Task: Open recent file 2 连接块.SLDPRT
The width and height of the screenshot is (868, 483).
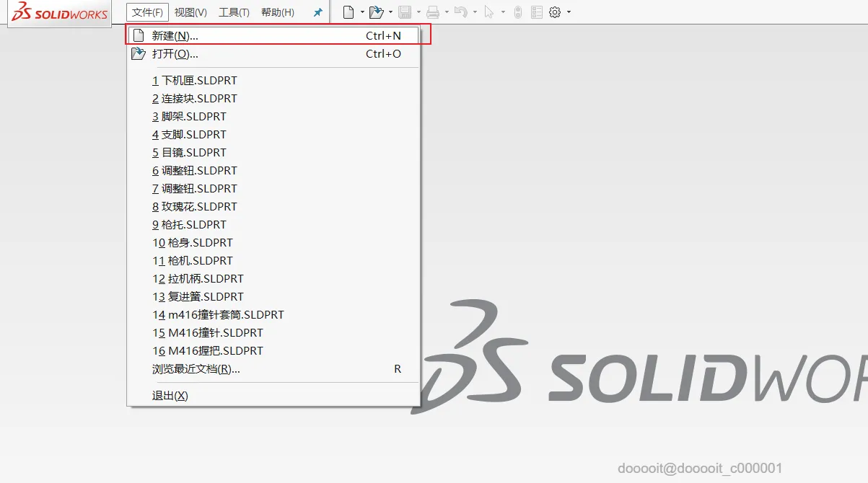Action: (x=273, y=98)
